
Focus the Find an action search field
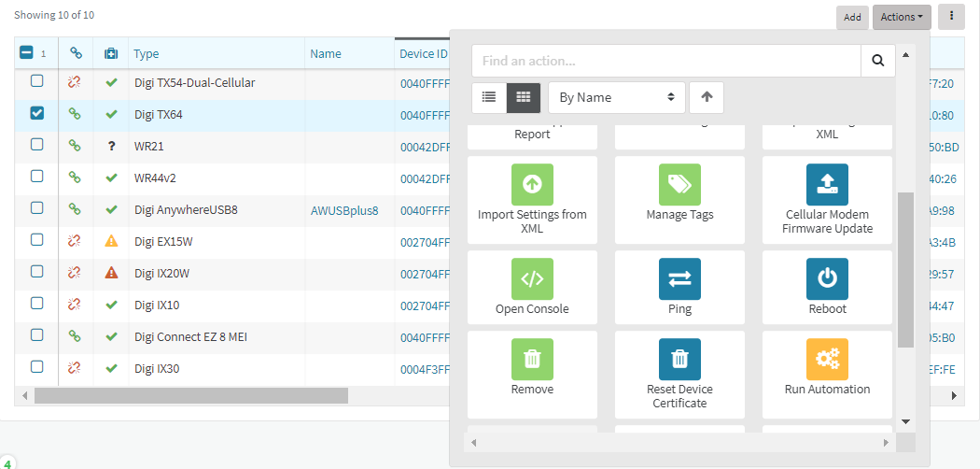point(666,61)
